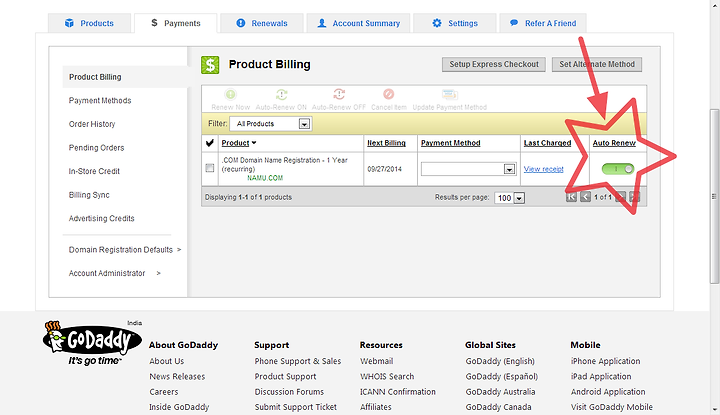Image resolution: width=720 pixels, height=415 pixels.
Task: Open the Webmail footer link
Action: pyautogui.click(x=377, y=361)
